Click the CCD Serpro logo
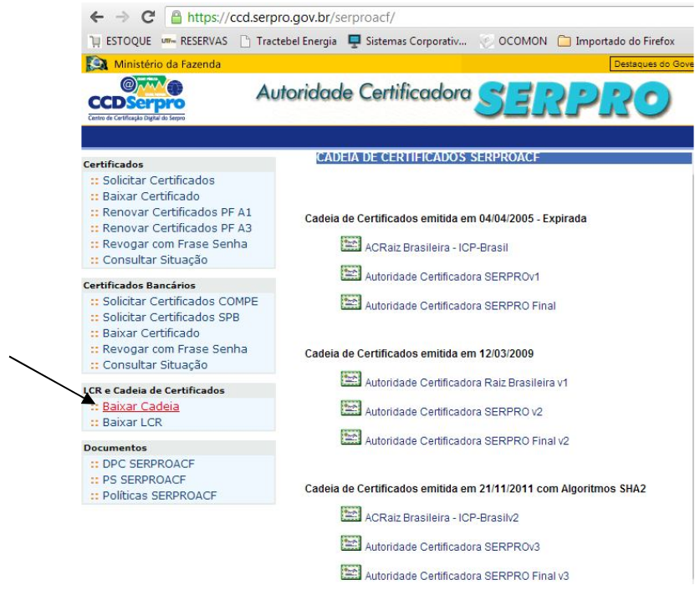 (136, 98)
